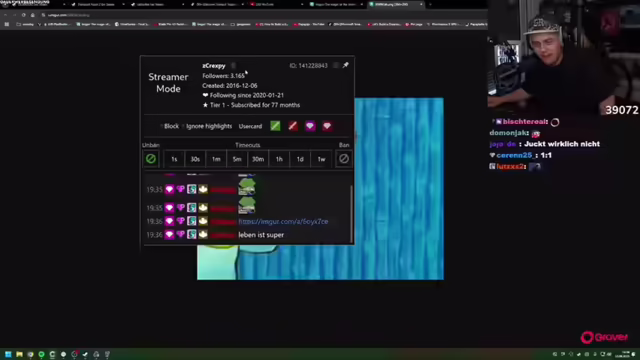Apply 1d timeout
Screen dimensions: 640x360
(x=300, y=159)
